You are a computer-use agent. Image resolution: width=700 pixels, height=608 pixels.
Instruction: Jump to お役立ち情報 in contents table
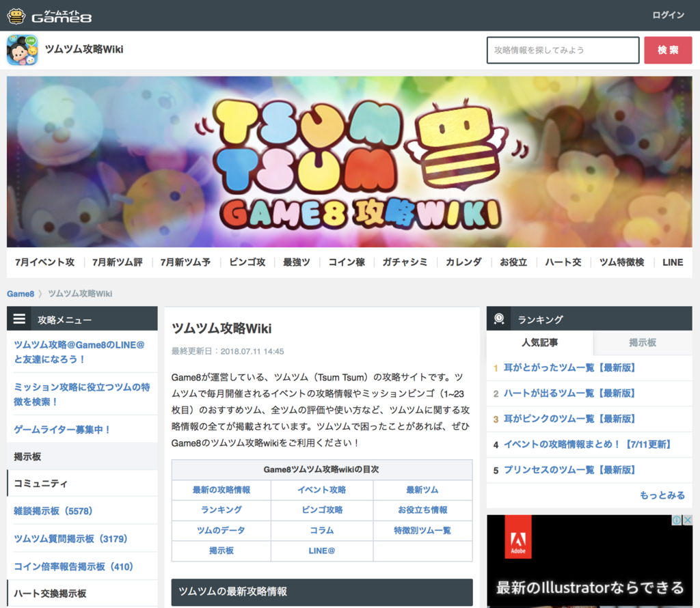tap(422, 510)
